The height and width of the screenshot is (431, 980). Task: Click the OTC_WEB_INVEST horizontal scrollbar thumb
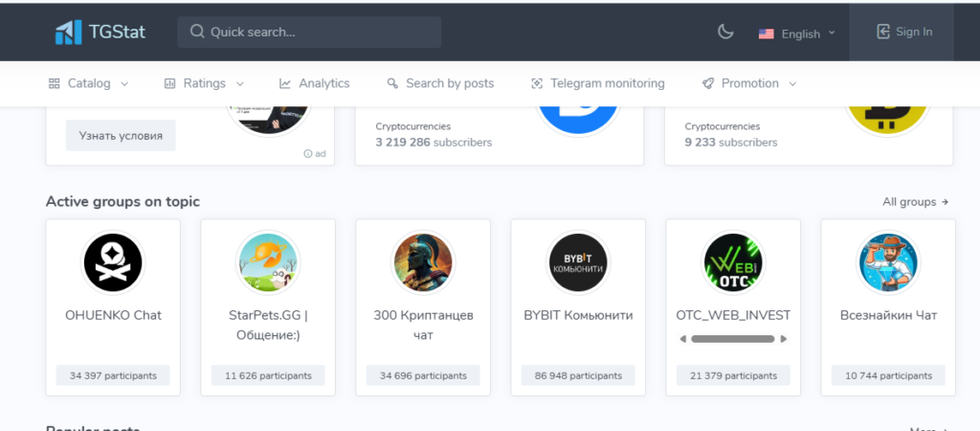pos(732,339)
